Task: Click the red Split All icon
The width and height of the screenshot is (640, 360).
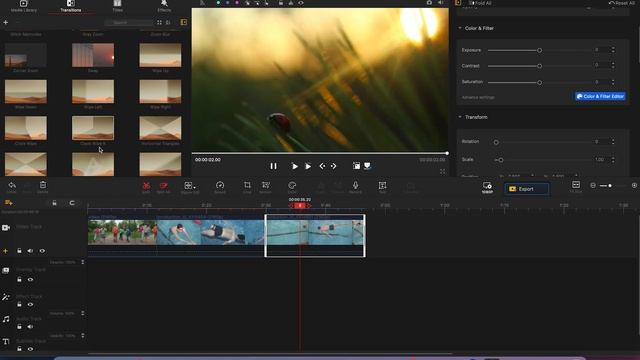Action: point(164,186)
